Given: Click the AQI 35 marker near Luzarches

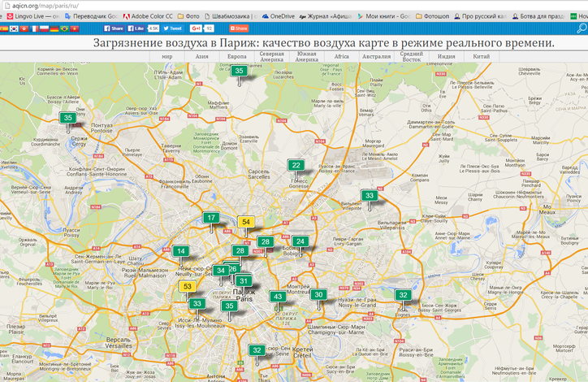Looking at the screenshot, I should 240,71.
